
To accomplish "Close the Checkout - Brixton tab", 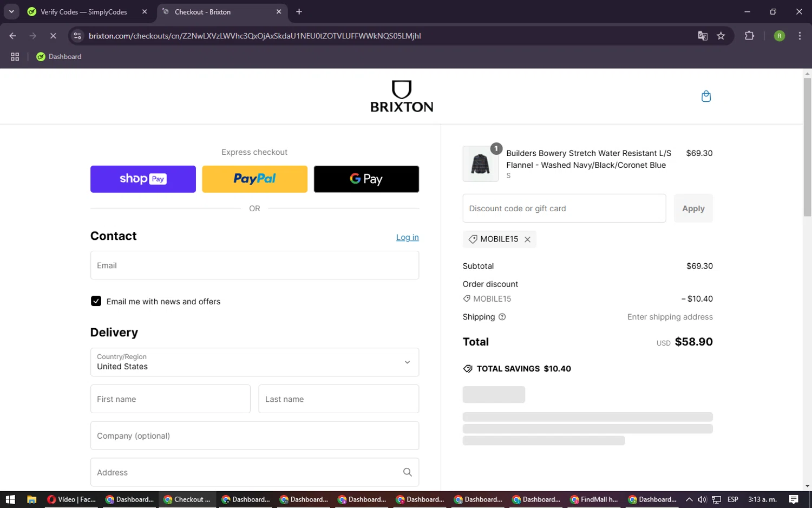I will pyautogui.click(x=279, y=11).
